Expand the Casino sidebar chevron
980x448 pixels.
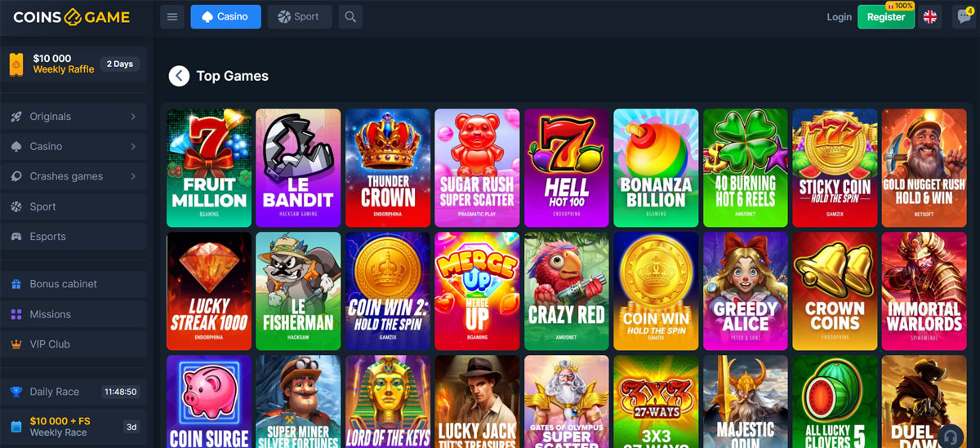tap(133, 147)
